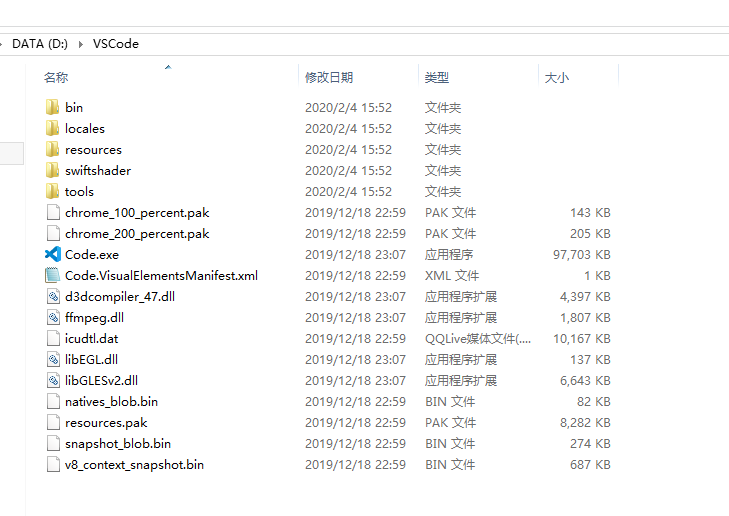Click the XML 文件 type cell
The width and height of the screenshot is (729, 516).
coord(451,276)
